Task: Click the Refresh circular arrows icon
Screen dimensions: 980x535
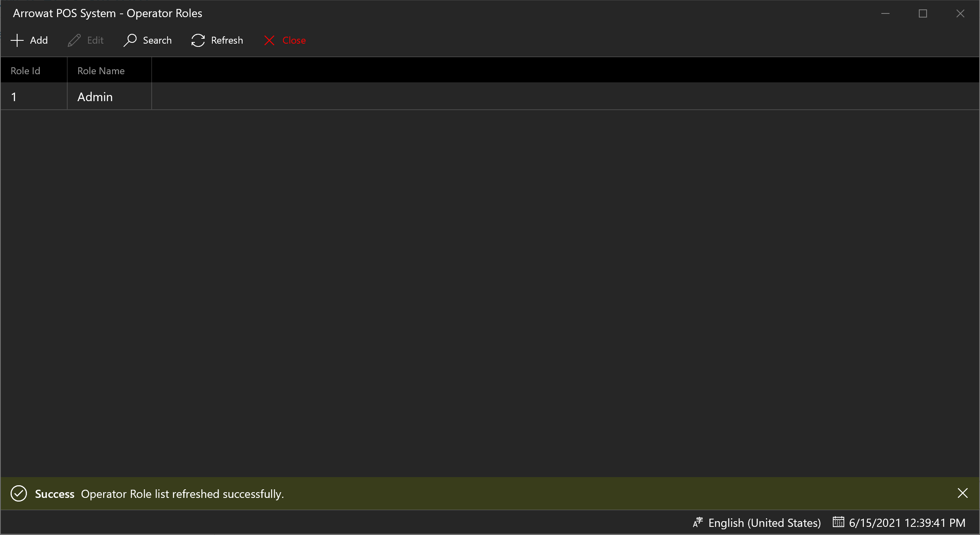Action: [198, 40]
